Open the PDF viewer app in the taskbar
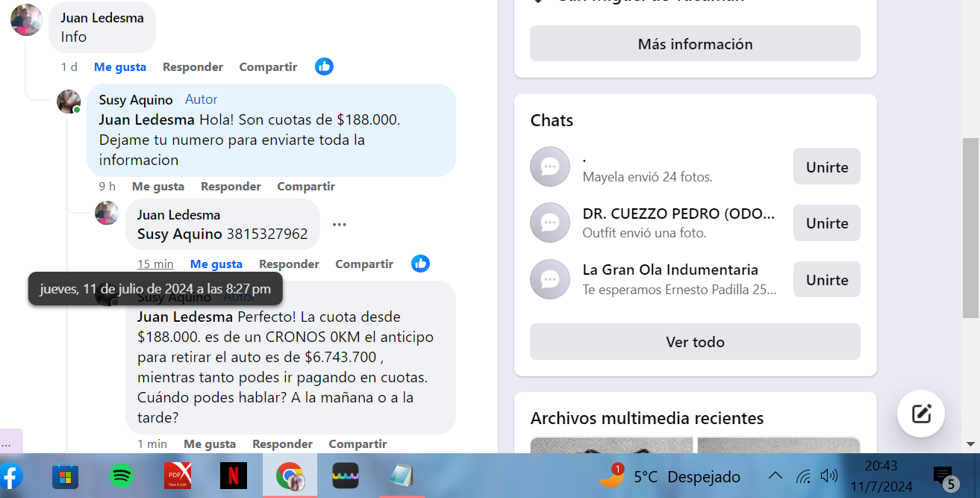980x498 pixels. 178,476
